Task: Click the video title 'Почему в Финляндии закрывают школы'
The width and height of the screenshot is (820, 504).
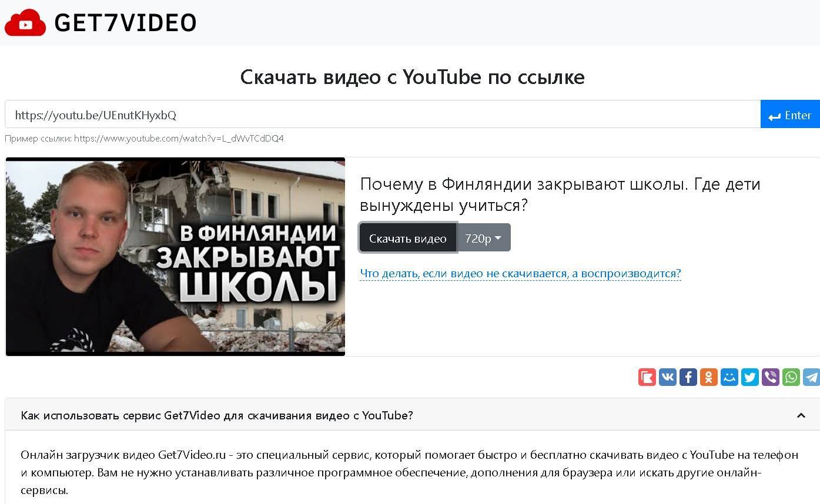Action: [560, 194]
